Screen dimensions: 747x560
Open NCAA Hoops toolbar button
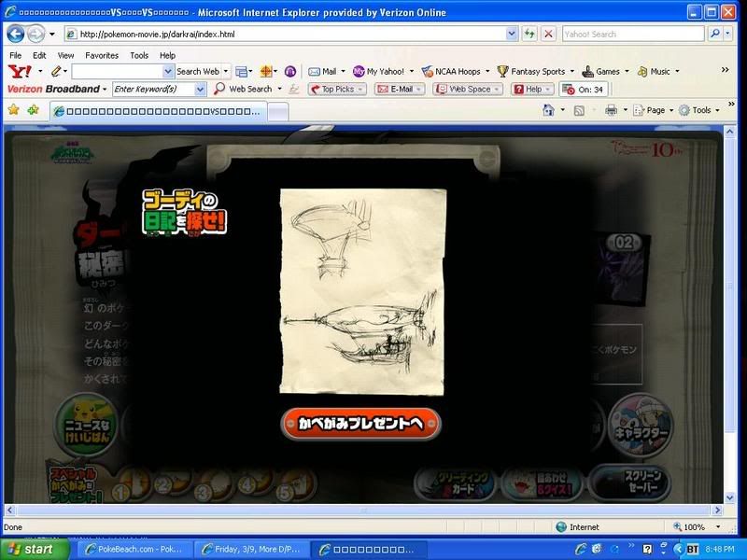point(451,72)
